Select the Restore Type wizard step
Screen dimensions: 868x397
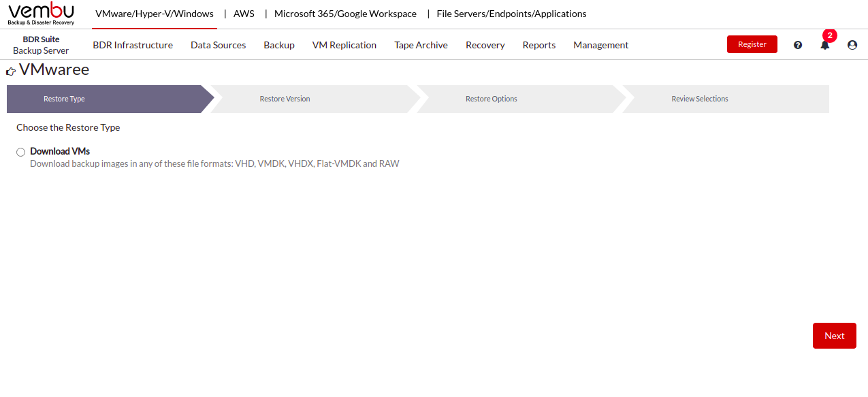109,99
